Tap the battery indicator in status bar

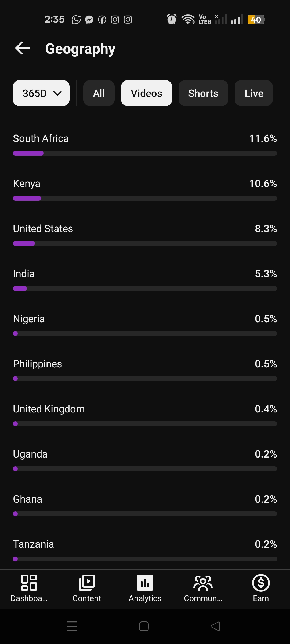[x=256, y=20]
